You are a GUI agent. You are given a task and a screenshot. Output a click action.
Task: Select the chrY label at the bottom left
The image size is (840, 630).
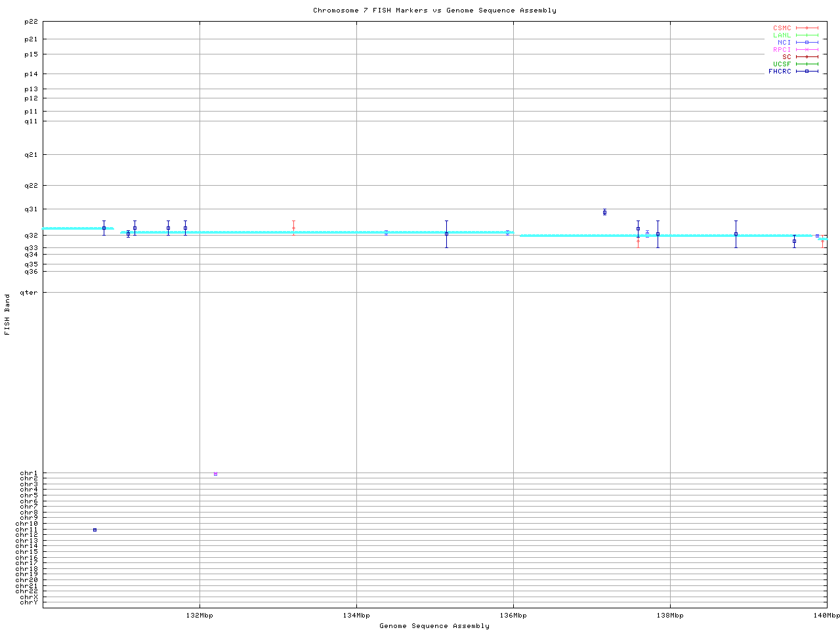point(29,602)
